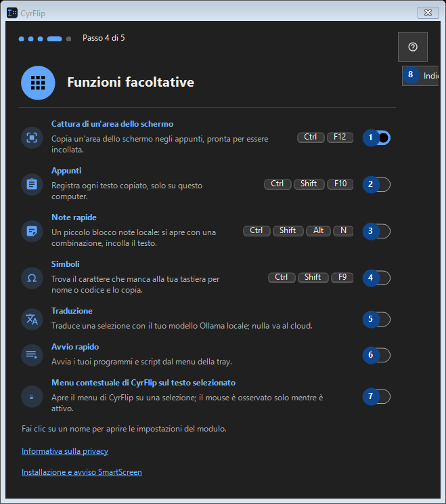Click the help question mark icon

click(413, 47)
